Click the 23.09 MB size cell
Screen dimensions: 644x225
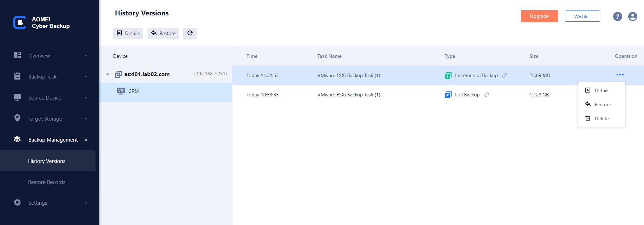coord(540,75)
